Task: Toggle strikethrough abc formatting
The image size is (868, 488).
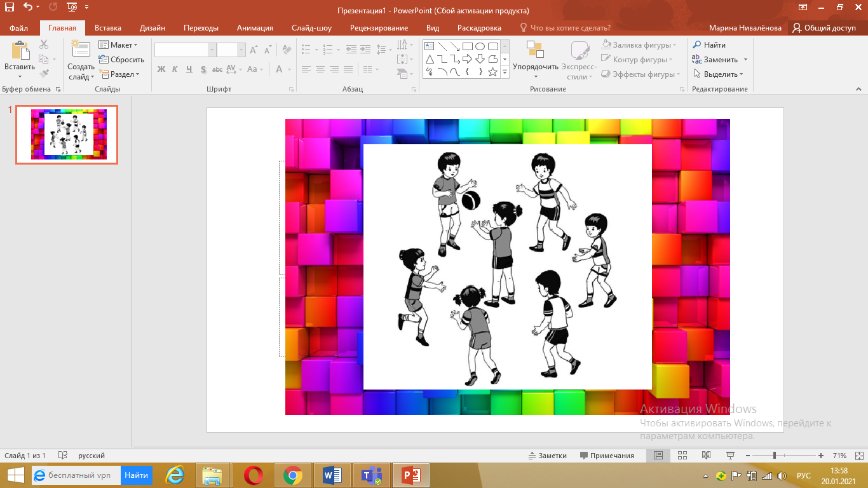Action: click(x=217, y=69)
